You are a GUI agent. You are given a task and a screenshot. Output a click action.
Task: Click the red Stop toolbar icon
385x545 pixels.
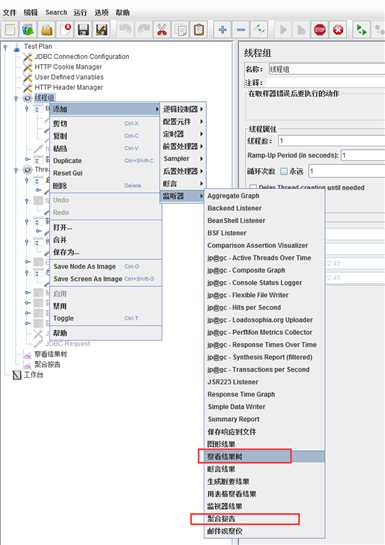320,30
